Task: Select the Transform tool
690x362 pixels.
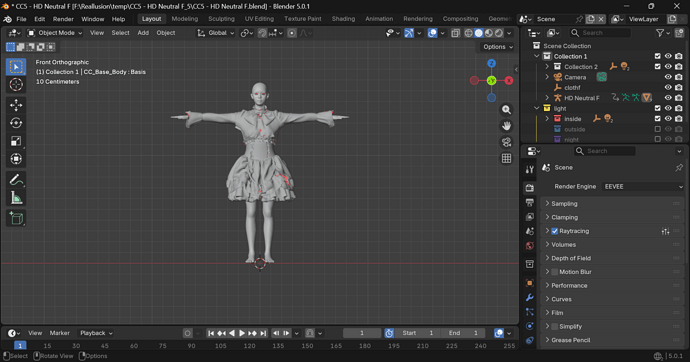Action: tap(16, 158)
